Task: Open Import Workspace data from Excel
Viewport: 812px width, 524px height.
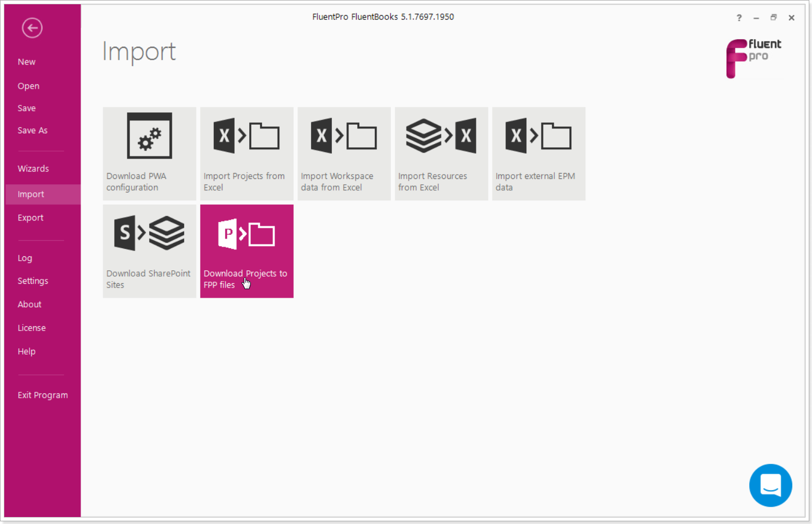Action: pyautogui.click(x=344, y=154)
